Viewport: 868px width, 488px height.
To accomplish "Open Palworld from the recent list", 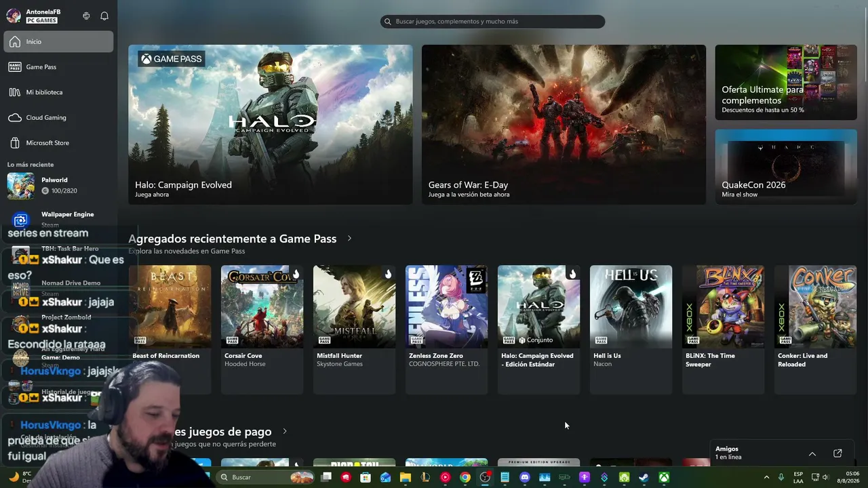I will pos(58,186).
